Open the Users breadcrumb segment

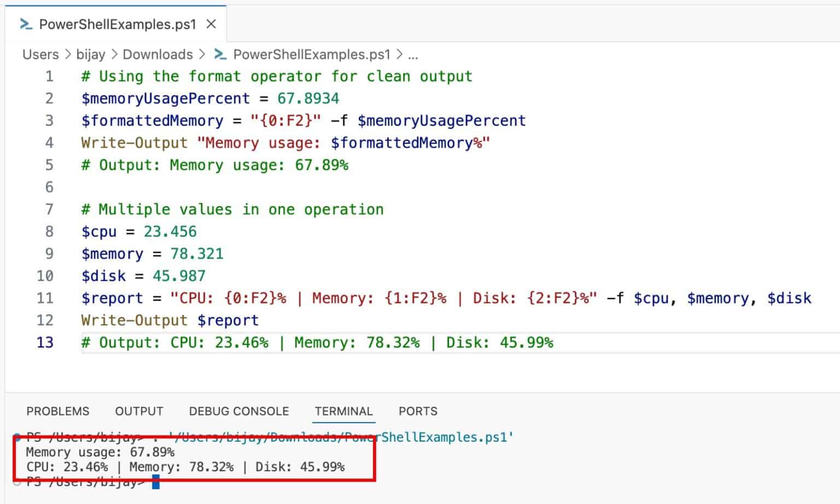(x=40, y=55)
